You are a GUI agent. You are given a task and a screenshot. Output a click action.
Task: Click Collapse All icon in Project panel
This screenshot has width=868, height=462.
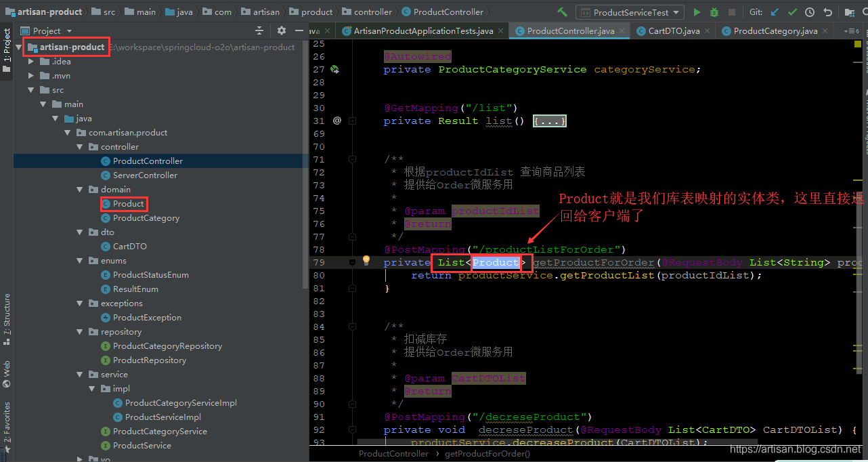259,30
